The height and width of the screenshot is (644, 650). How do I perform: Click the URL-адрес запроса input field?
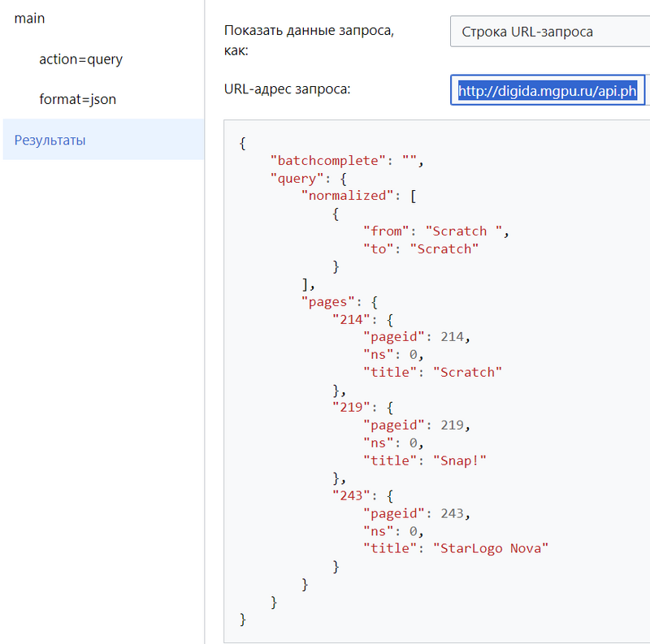(548, 91)
